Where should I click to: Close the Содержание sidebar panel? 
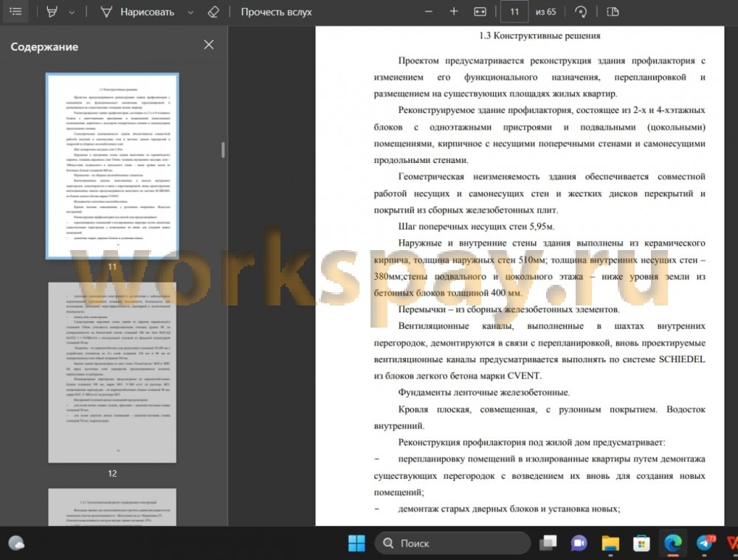[x=209, y=45]
